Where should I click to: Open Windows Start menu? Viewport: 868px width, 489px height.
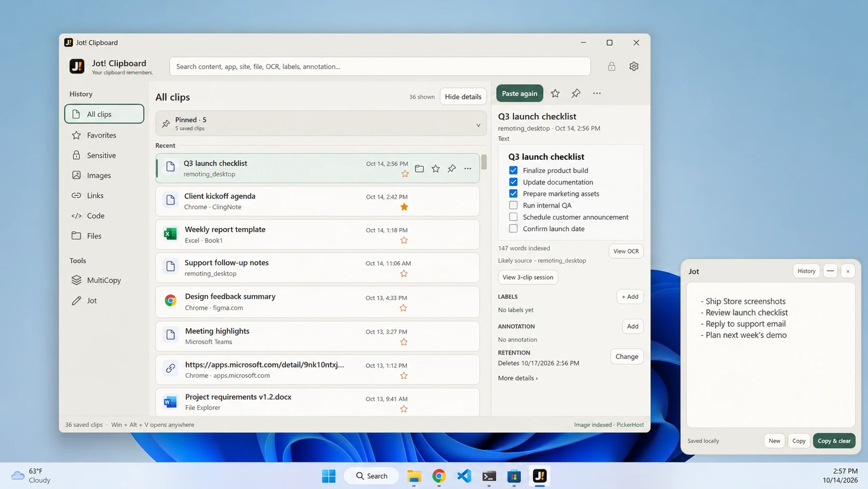(x=329, y=476)
